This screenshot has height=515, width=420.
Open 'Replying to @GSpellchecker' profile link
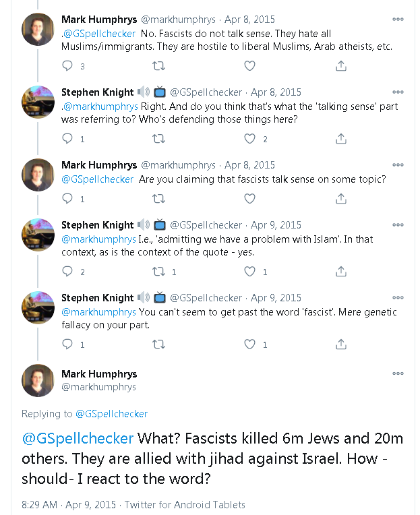tap(111, 414)
